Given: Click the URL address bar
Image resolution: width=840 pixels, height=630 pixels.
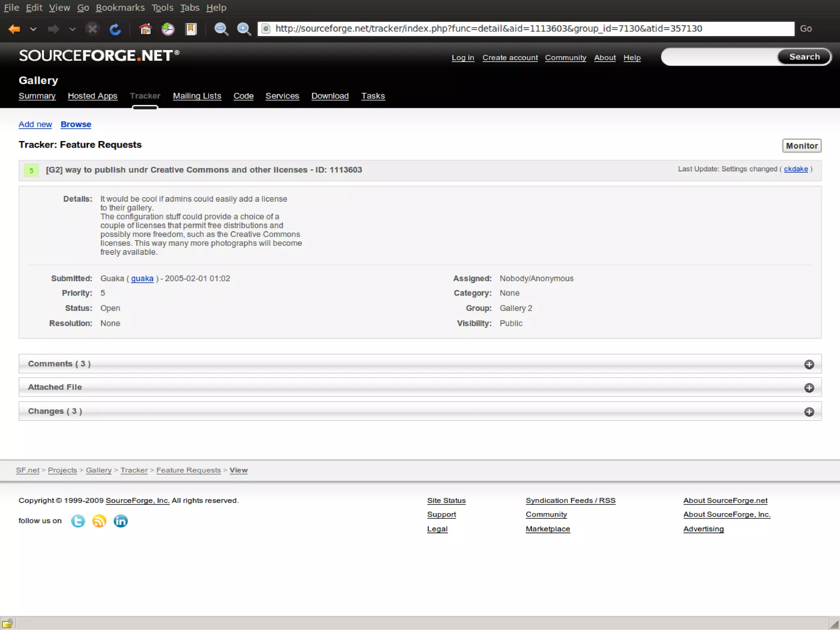Looking at the screenshot, I should [525, 29].
